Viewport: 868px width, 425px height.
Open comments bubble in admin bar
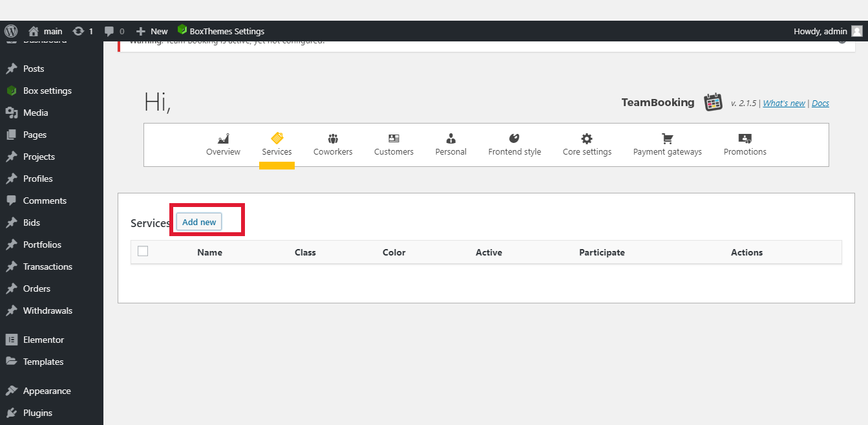coord(109,31)
